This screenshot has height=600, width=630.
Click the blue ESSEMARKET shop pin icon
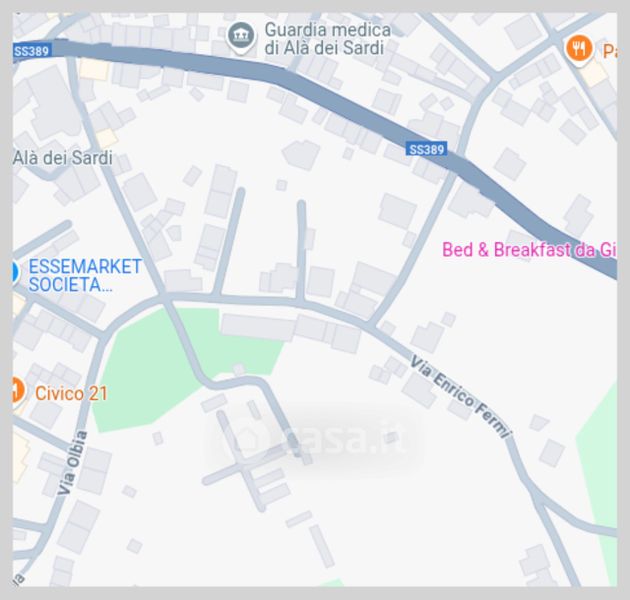tap(15, 272)
